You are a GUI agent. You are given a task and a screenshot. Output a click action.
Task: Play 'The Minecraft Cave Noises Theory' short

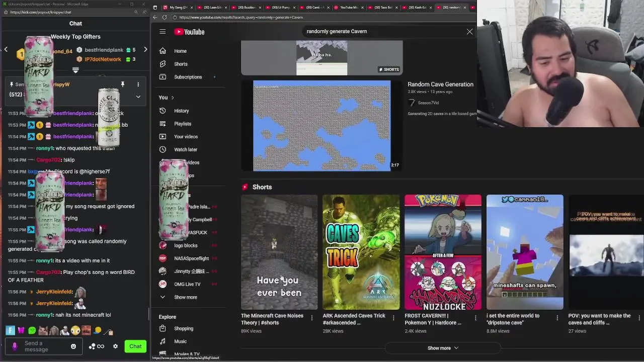[x=279, y=252]
